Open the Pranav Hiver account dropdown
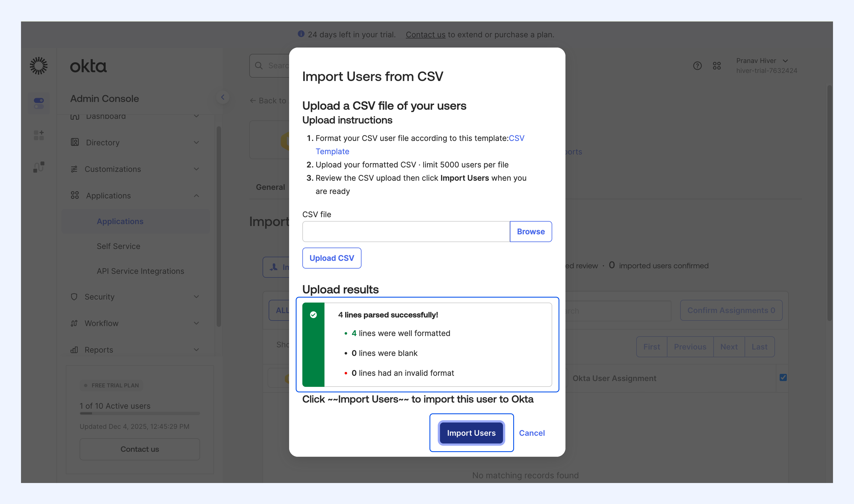Image resolution: width=854 pixels, height=504 pixels. click(766, 65)
